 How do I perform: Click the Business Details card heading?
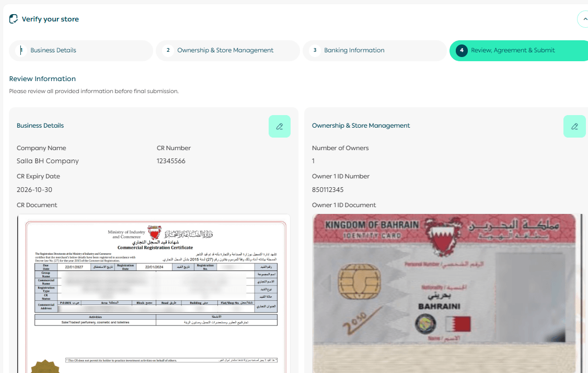(x=40, y=126)
